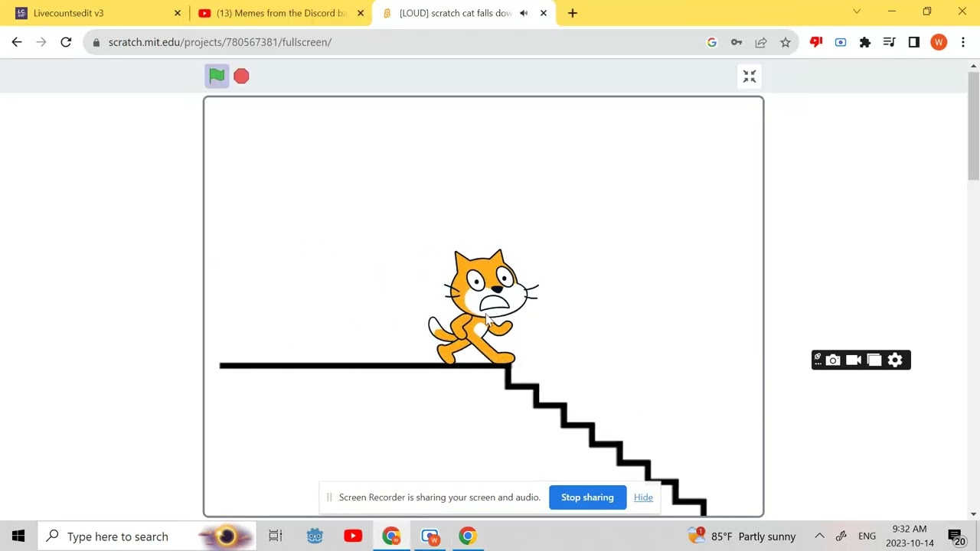Expand the tab search dropdown arrow
The height and width of the screenshot is (551, 980).
[857, 11]
